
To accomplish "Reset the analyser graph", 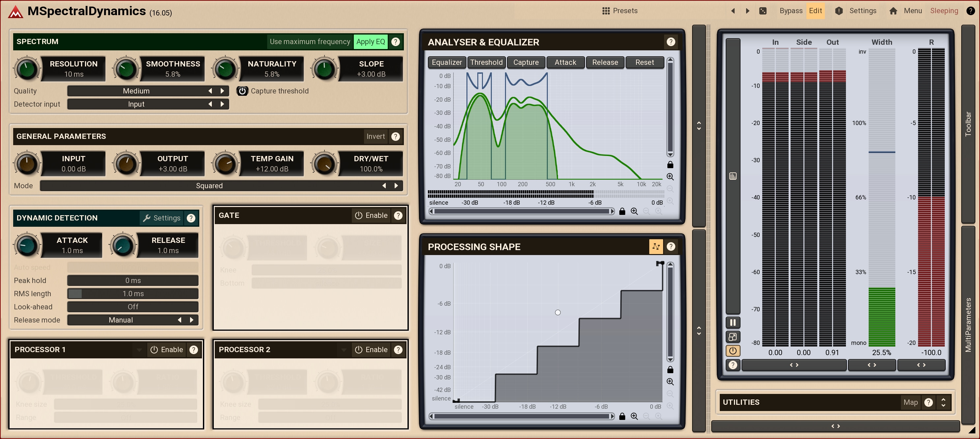I will click(x=644, y=63).
